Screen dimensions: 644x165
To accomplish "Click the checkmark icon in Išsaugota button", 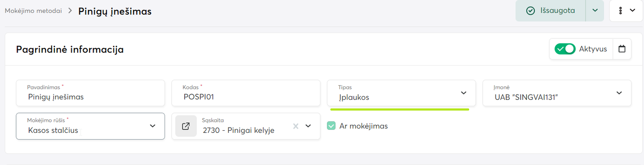I will coord(531,11).
